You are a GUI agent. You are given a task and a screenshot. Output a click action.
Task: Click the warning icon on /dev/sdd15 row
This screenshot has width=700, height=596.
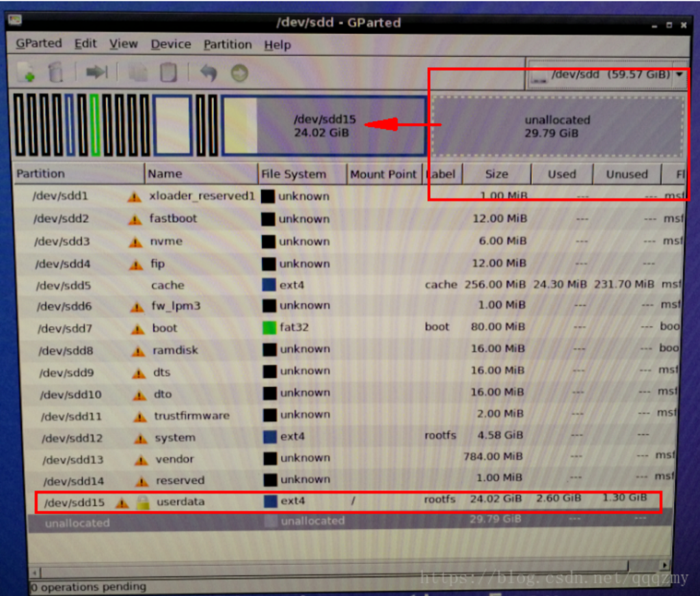122,503
